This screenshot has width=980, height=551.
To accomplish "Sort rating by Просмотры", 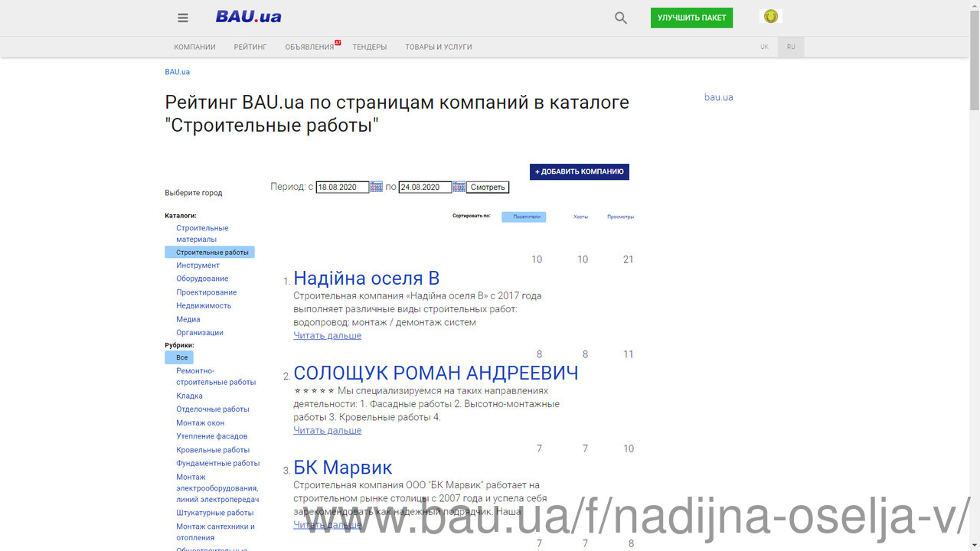I will pyautogui.click(x=620, y=217).
